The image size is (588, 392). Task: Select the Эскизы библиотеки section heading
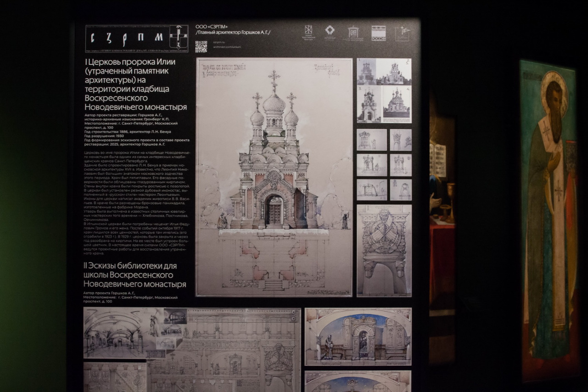[134, 275]
